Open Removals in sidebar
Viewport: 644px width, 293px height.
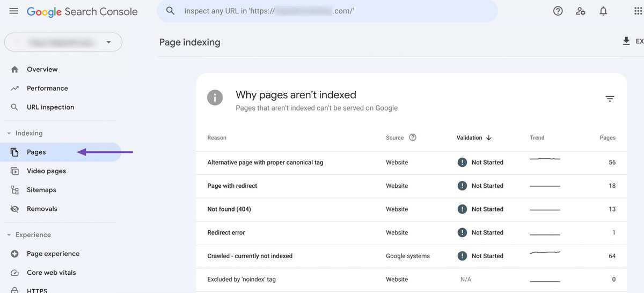[x=42, y=209]
